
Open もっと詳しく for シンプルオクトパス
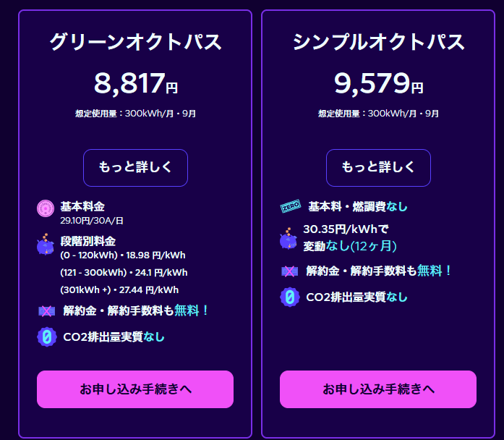(x=378, y=167)
